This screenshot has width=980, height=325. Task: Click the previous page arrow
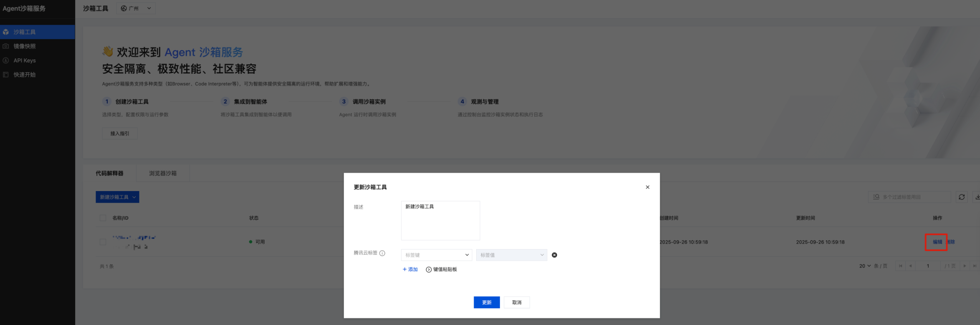[911, 266]
